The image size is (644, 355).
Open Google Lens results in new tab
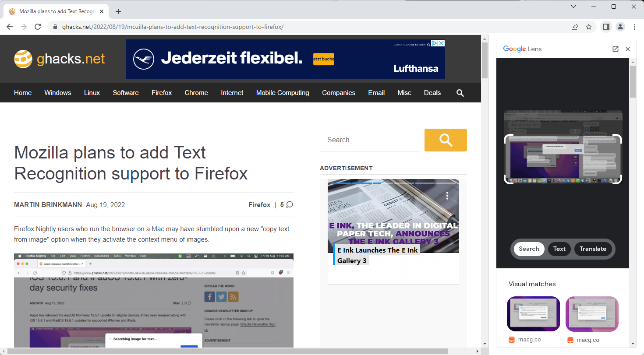coord(616,49)
